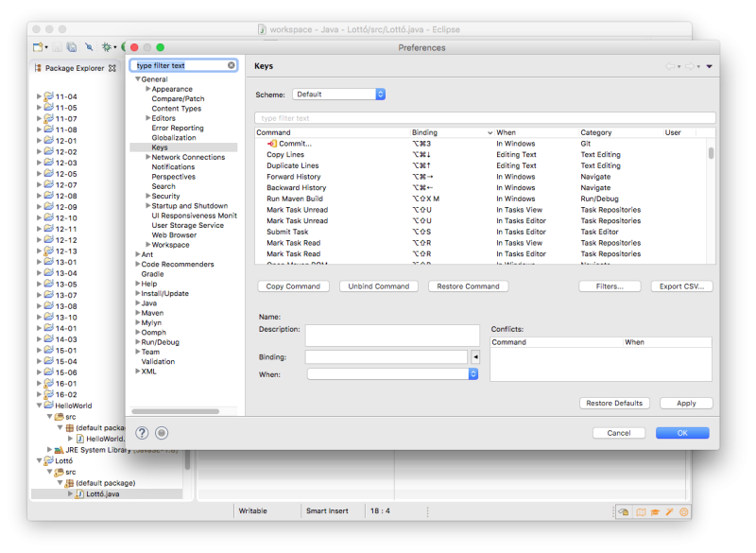The width and height of the screenshot is (756, 553).
Task: Select Keys in the preferences tree
Action: coord(160,147)
